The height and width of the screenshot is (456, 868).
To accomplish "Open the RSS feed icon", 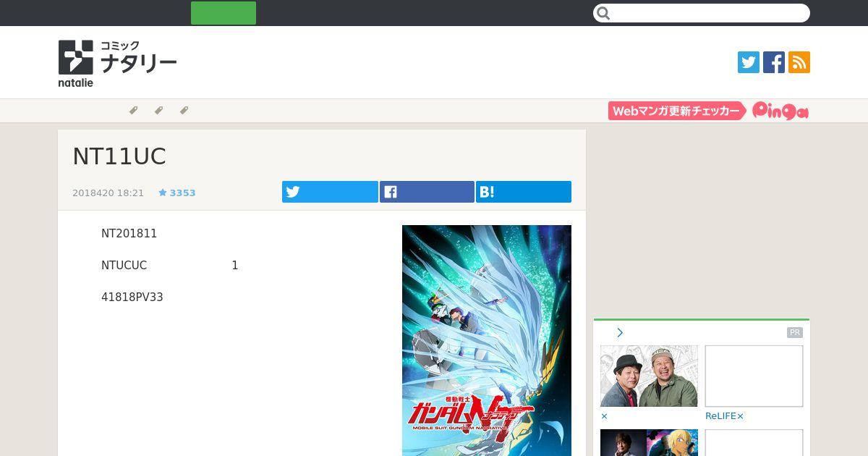I will click(x=799, y=62).
